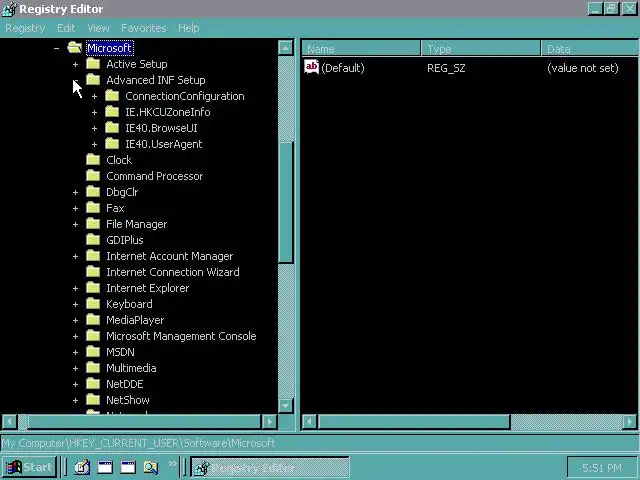This screenshot has height=480, width=640.
Task: Expand the MSDN key
Action: (x=76, y=352)
